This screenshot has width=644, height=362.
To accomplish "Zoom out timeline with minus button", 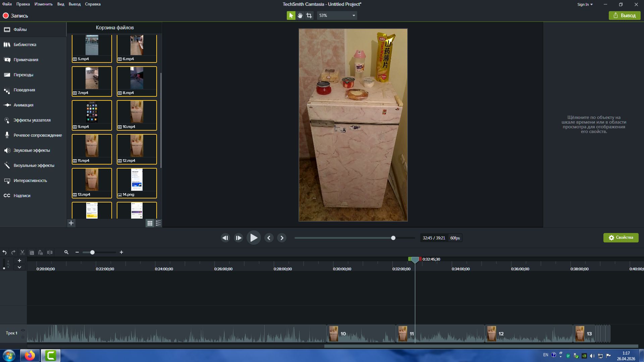I will [x=77, y=252].
